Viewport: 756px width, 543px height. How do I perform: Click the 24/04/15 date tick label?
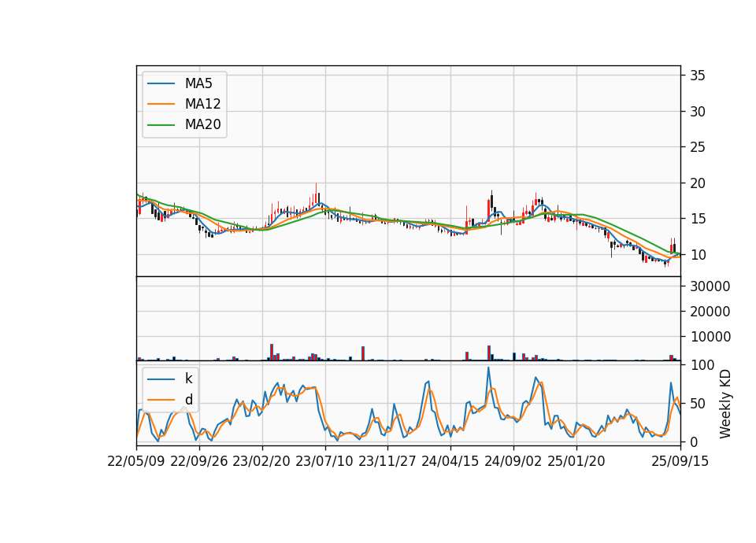[450, 461]
